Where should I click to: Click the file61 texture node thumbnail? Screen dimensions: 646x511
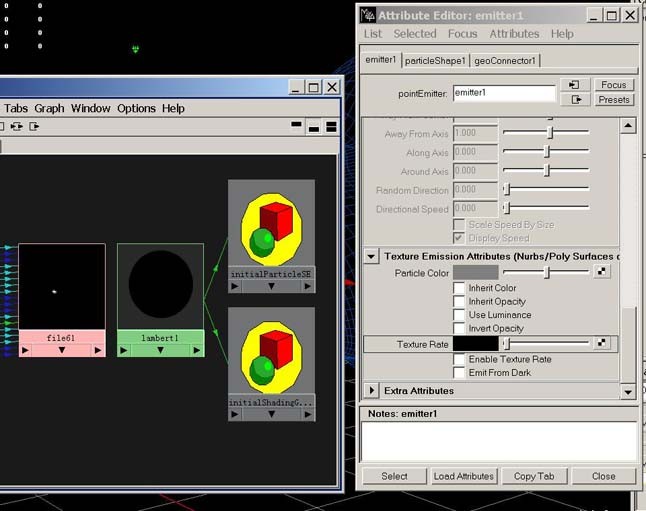point(61,287)
